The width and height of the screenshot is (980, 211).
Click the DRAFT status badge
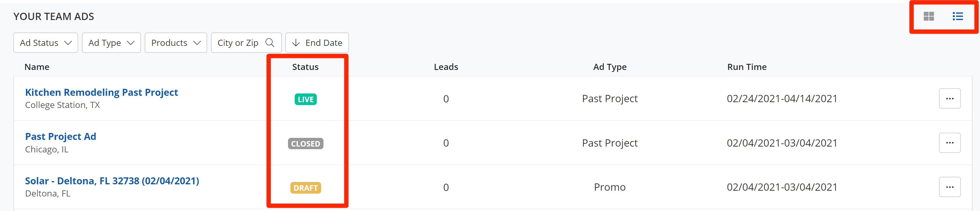pos(305,188)
